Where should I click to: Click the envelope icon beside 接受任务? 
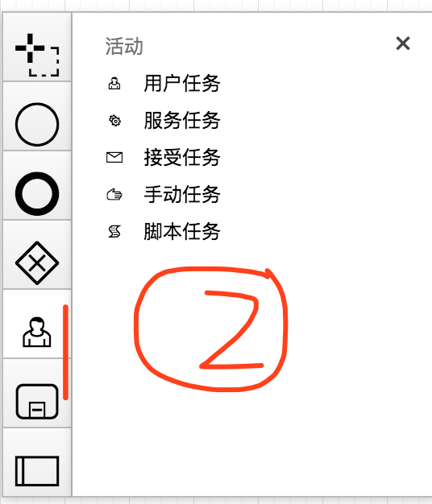114,158
